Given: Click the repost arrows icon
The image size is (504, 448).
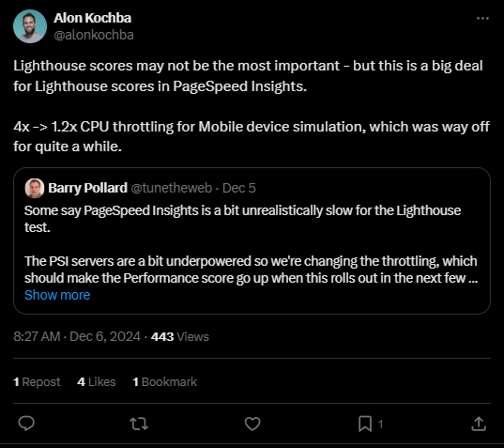Looking at the screenshot, I should (139, 424).
